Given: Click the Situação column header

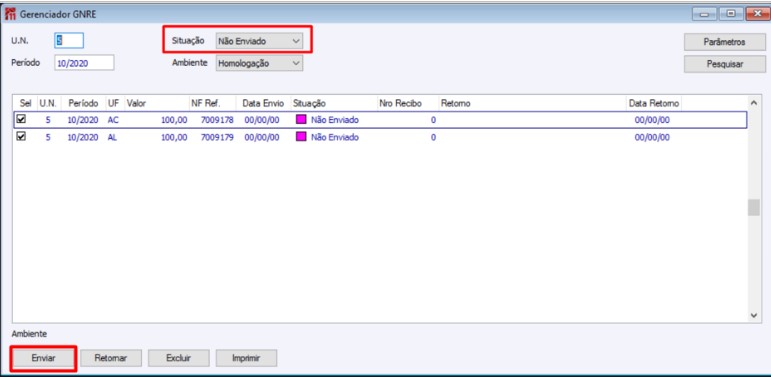Looking at the screenshot, I should (333, 104).
